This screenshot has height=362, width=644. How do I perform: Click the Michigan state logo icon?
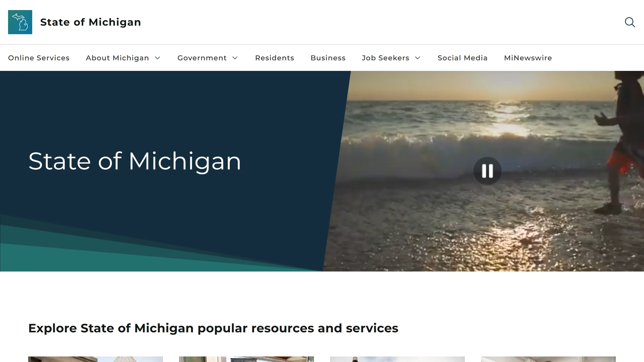[20, 22]
